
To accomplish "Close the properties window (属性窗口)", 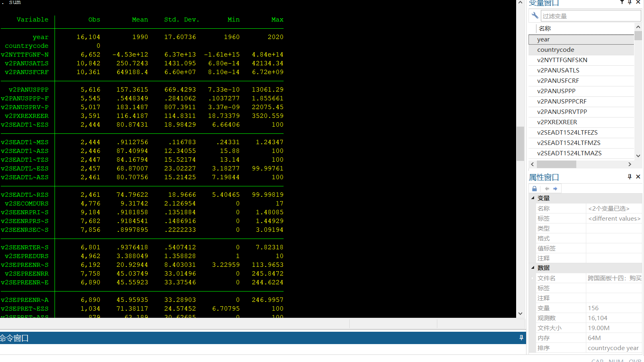I will pos(638,176).
